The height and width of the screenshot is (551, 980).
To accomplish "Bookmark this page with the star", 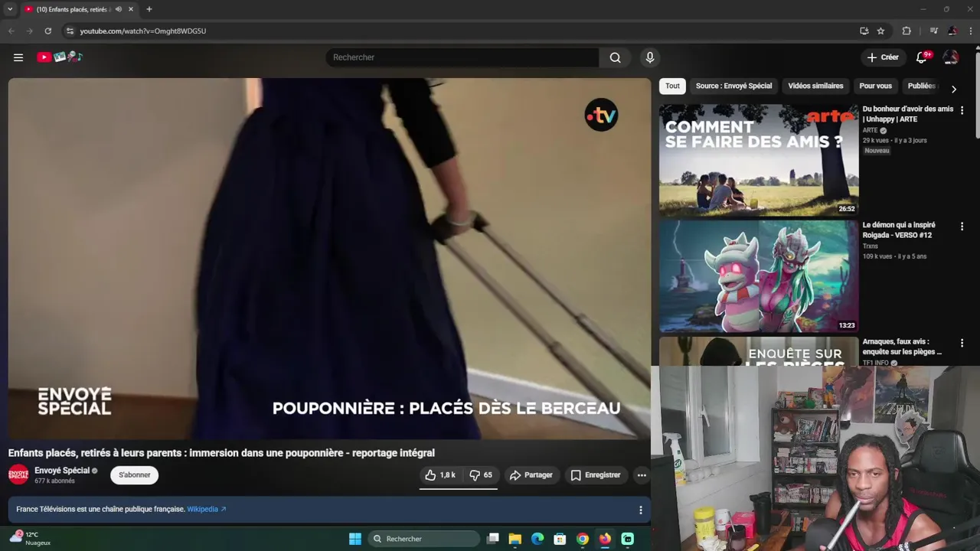I will [880, 31].
